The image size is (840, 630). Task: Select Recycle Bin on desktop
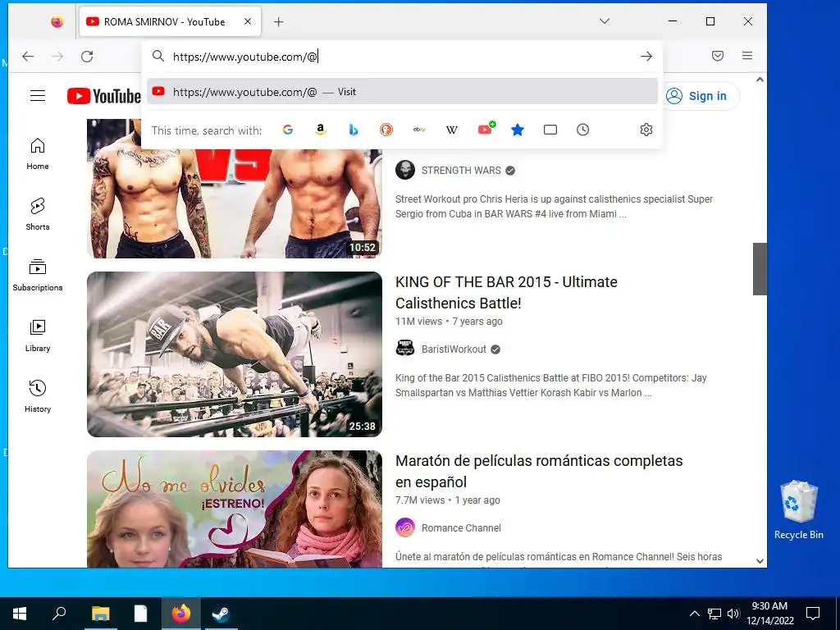[x=799, y=510]
